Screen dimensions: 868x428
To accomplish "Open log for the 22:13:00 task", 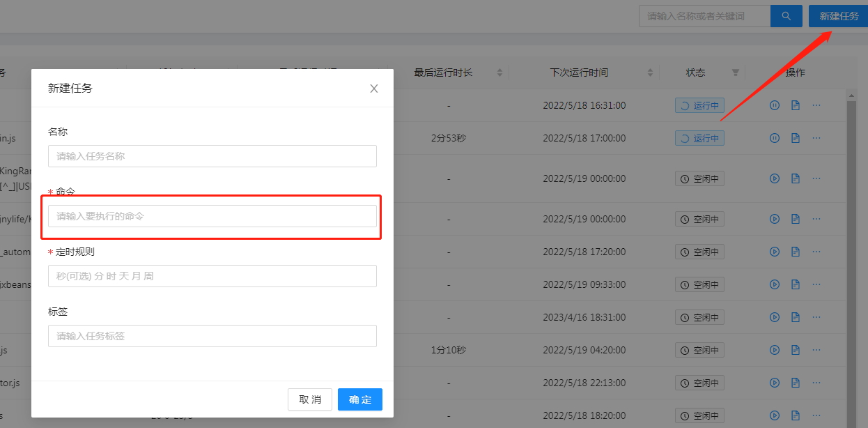I will pyautogui.click(x=795, y=383).
